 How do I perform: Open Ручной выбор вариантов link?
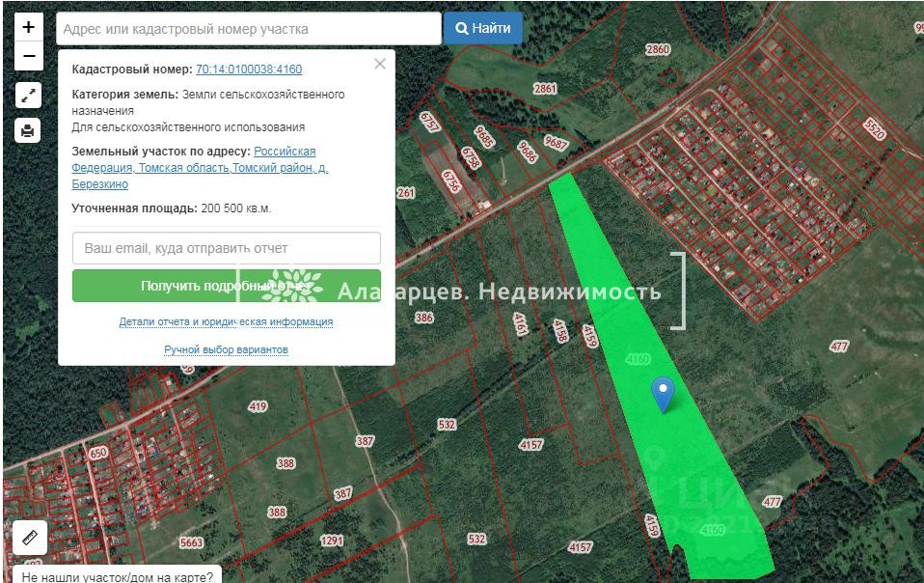pyautogui.click(x=226, y=349)
